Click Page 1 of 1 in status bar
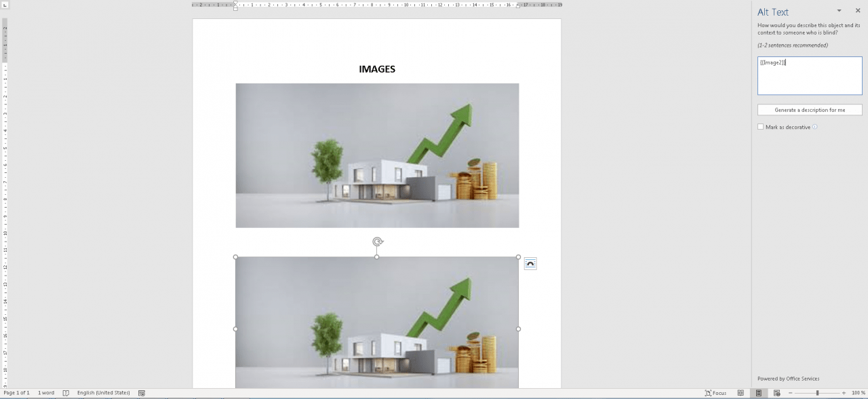 coord(16,393)
